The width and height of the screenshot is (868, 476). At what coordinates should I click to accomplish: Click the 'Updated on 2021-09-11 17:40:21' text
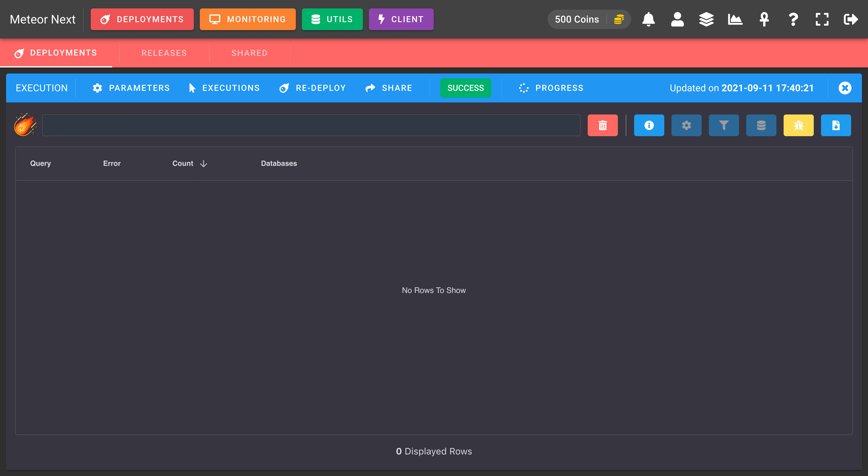click(x=742, y=88)
